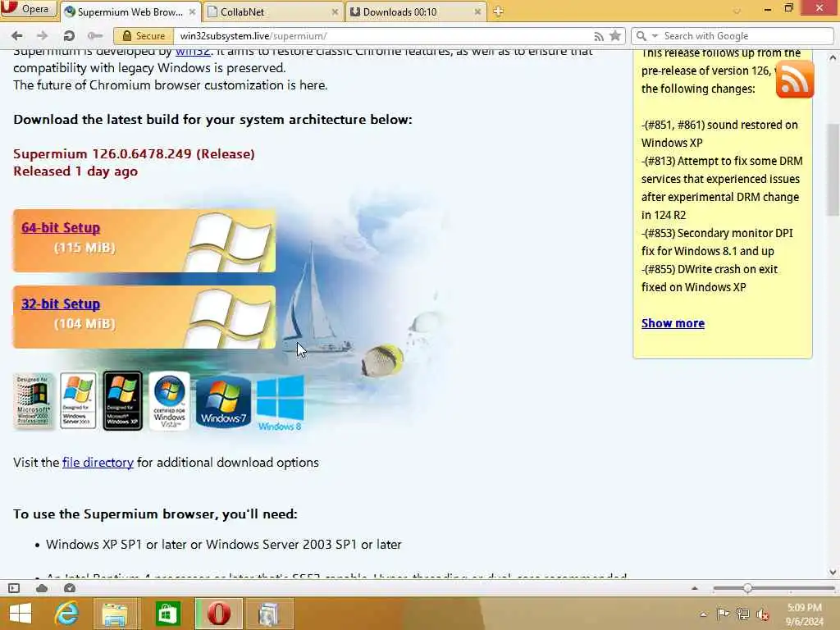This screenshot has height=630, width=840.
Task: Click the magnifier icon in search box
Action: (x=641, y=36)
